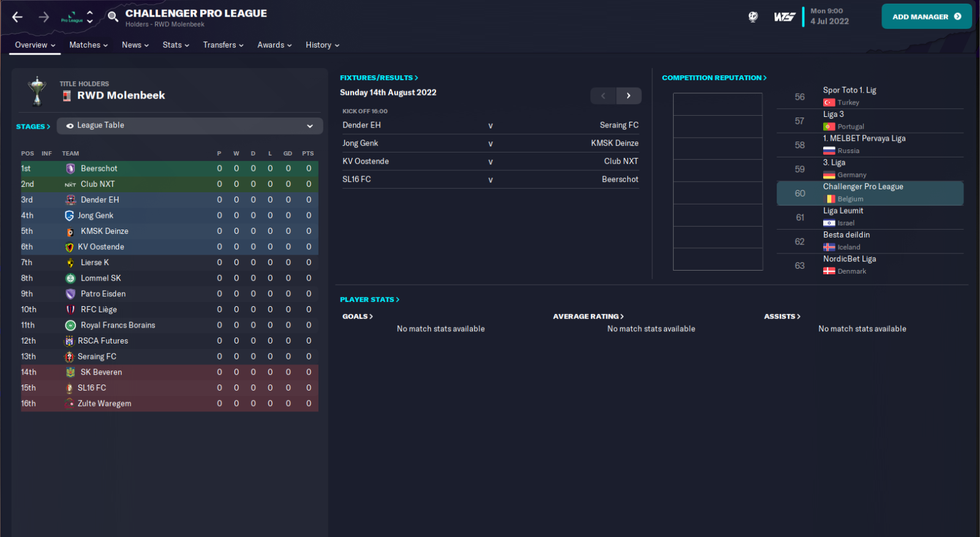This screenshot has width=980, height=537.
Task: Expand the Transfers menu
Action: tap(223, 45)
